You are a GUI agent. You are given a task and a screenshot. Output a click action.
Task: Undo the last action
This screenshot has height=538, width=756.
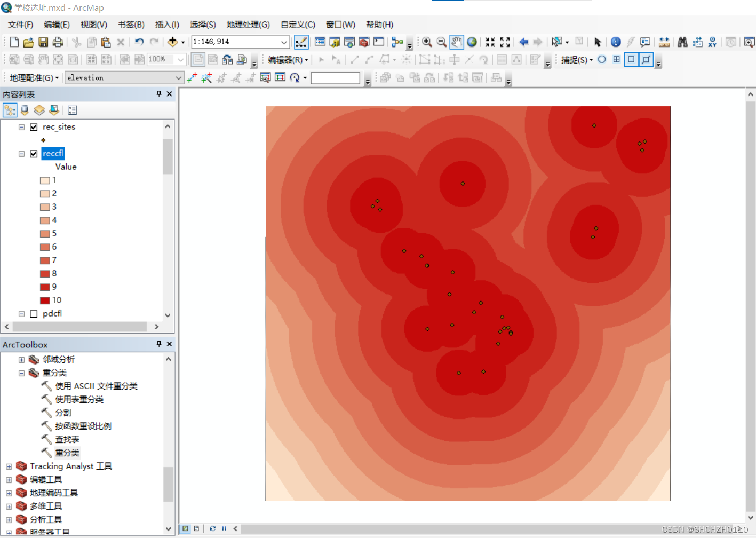pos(139,42)
